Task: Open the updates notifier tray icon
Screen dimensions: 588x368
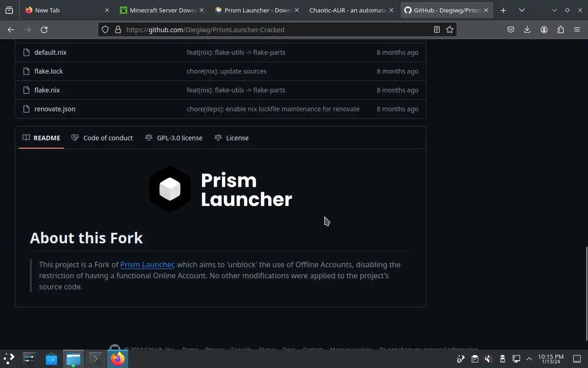Action: click(x=461, y=359)
